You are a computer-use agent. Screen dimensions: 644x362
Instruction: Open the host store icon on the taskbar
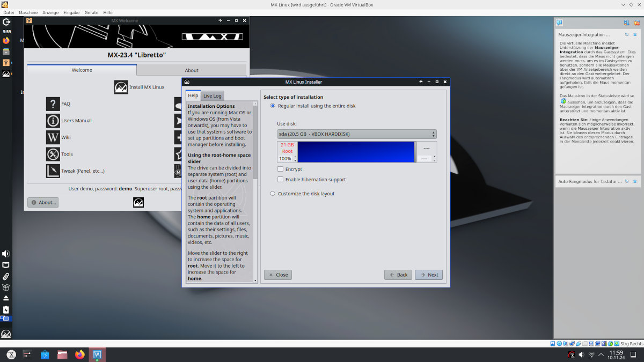point(45,354)
